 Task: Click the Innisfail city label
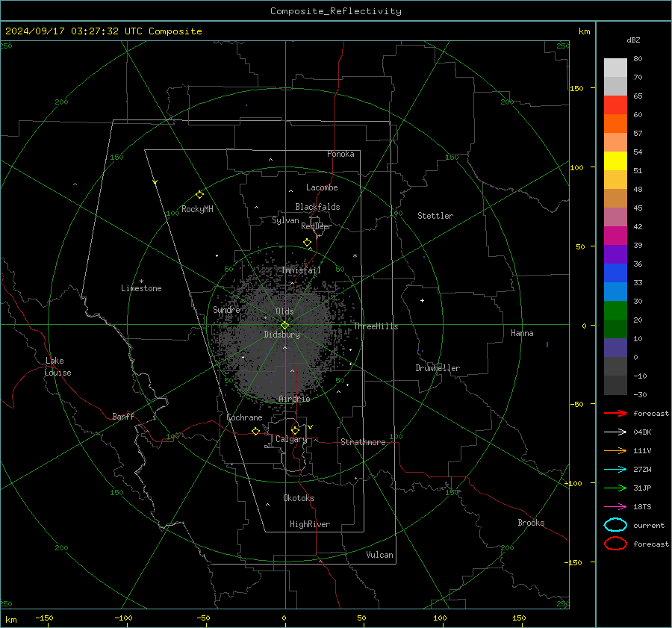(x=302, y=270)
